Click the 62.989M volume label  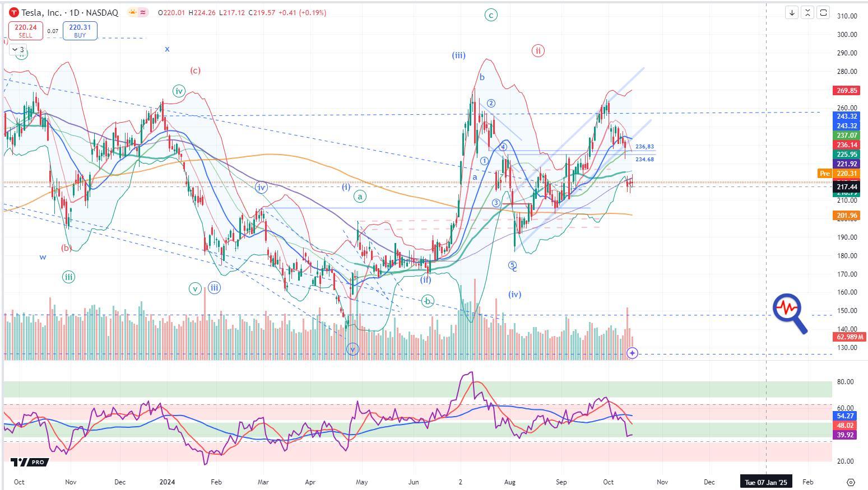pos(850,337)
